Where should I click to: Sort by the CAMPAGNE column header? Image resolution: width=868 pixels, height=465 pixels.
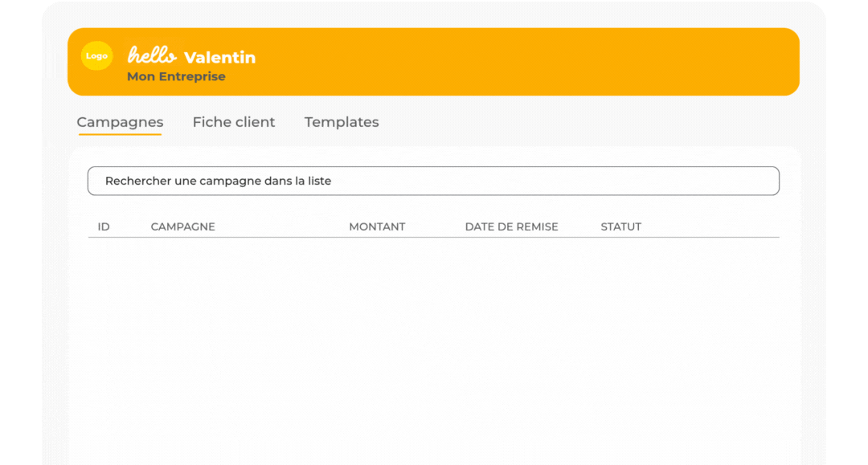(x=182, y=226)
